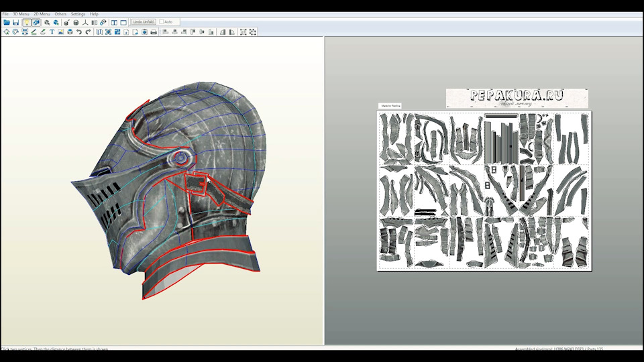Click the Open file folder icon
This screenshot has height=362, width=644.
click(7, 22)
